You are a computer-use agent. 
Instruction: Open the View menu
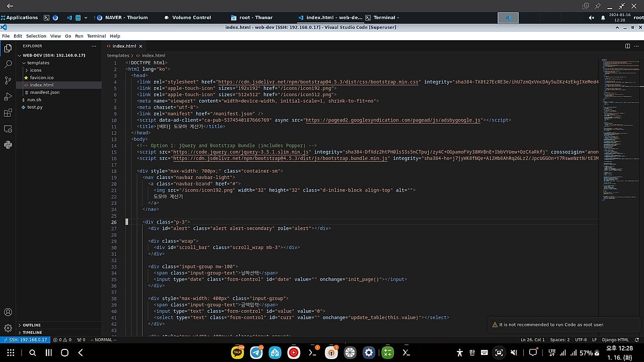[x=55, y=36]
